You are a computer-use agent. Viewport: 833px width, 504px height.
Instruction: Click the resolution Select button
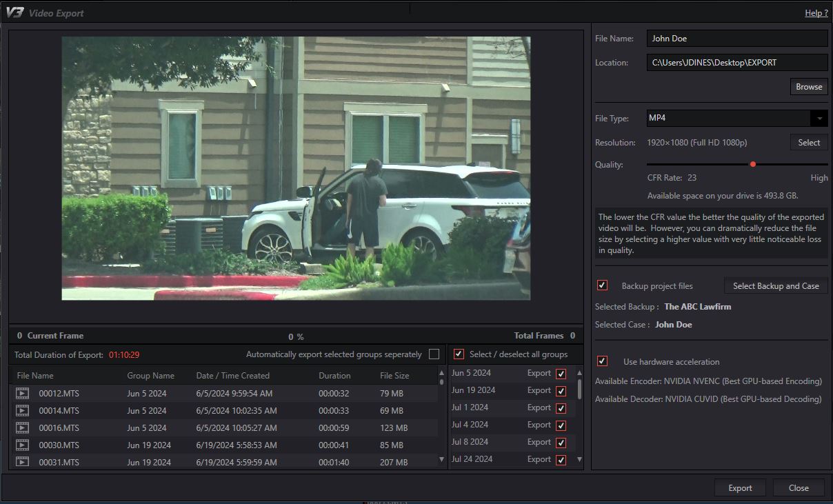click(x=809, y=142)
